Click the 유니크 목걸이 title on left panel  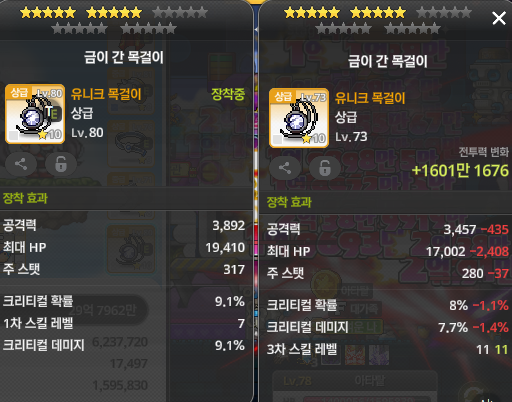106,94
